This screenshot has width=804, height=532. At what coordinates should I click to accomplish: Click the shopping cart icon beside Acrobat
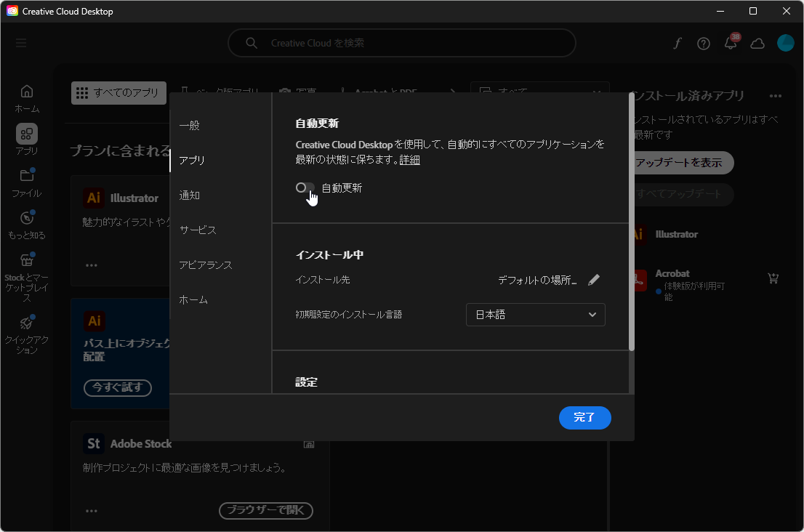(773, 278)
